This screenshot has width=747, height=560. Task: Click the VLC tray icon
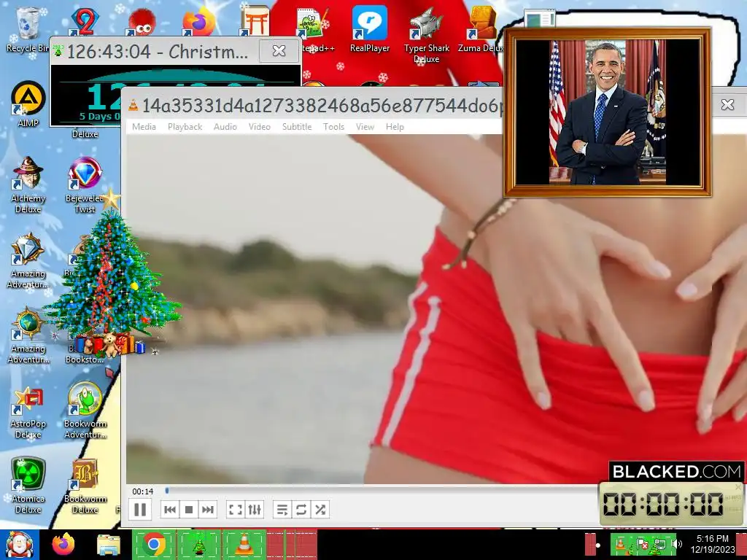pos(622,544)
